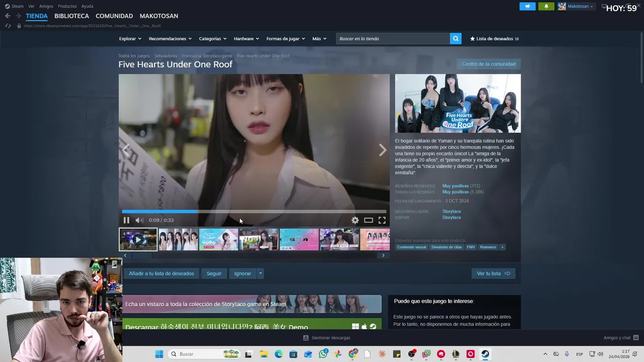Open File Explorer from the taskbar
The image size is (644, 362).
click(x=264, y=354)
